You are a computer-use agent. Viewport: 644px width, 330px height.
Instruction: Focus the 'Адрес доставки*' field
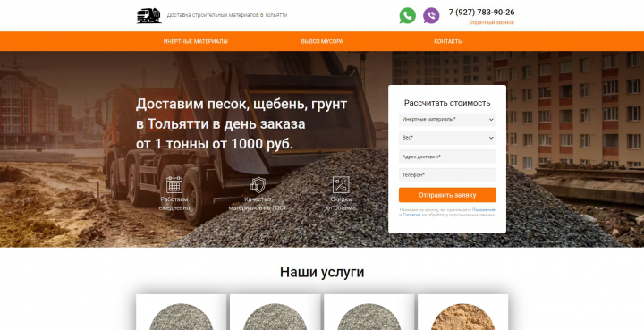point(447,157)
